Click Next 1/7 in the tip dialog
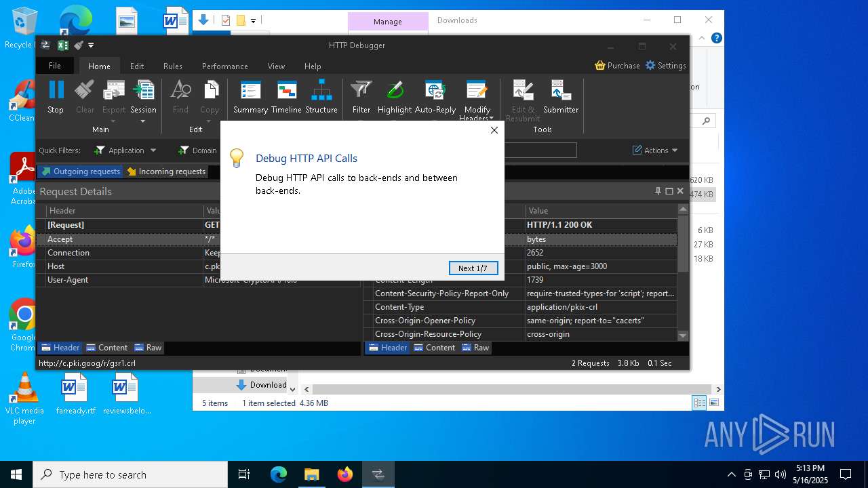The width and height of the screenshot is (868, 488). pos(473,268)
